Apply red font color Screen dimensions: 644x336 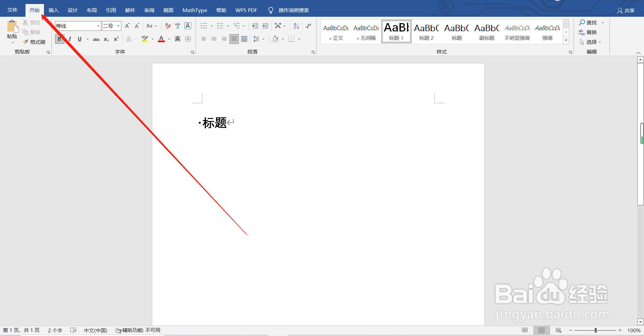(161, 39)
